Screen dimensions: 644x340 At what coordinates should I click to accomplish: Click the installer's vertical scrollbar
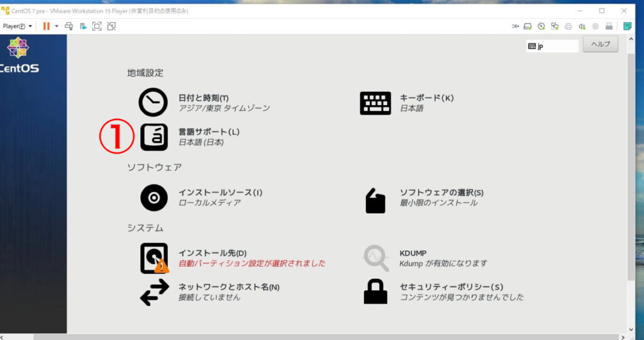(631, 170)
